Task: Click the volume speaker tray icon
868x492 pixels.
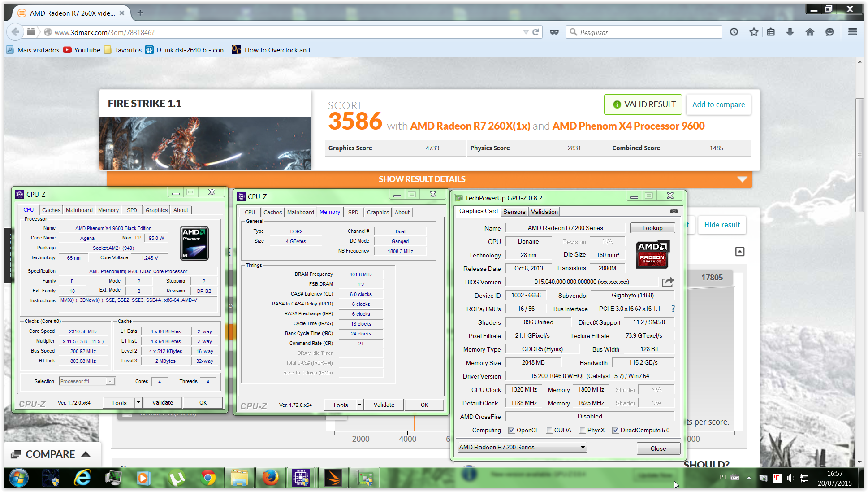Action: pos(790,478)
